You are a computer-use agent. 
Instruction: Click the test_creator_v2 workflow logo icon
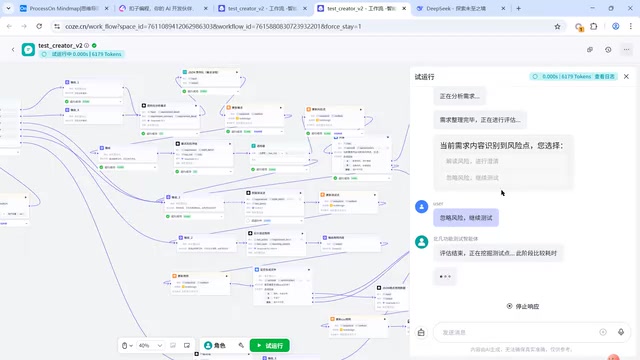click(x=28, y=49)
